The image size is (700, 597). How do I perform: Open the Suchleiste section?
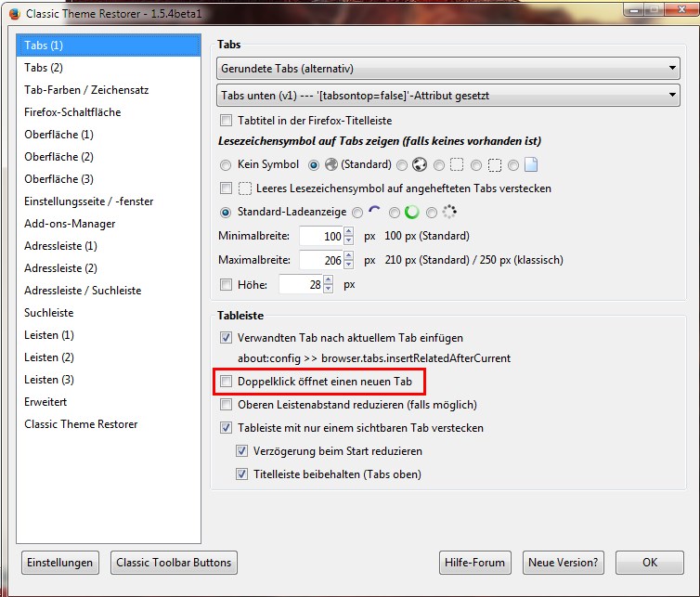(109, 313)
